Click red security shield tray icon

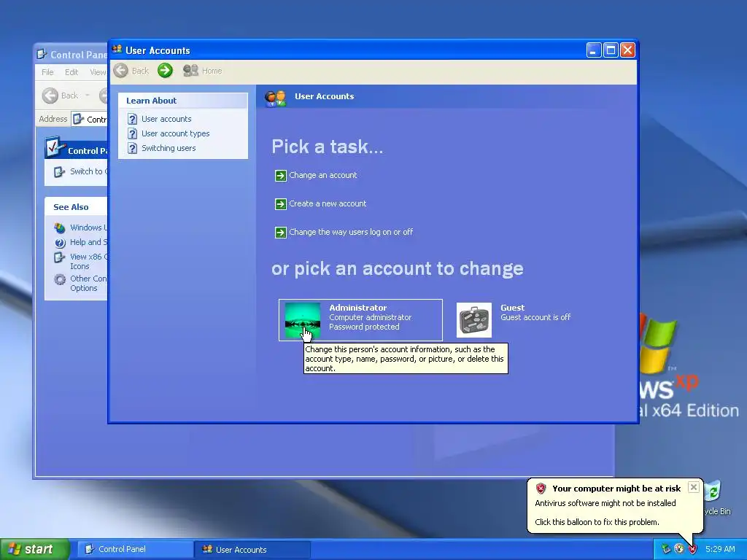tap(692, 550)
